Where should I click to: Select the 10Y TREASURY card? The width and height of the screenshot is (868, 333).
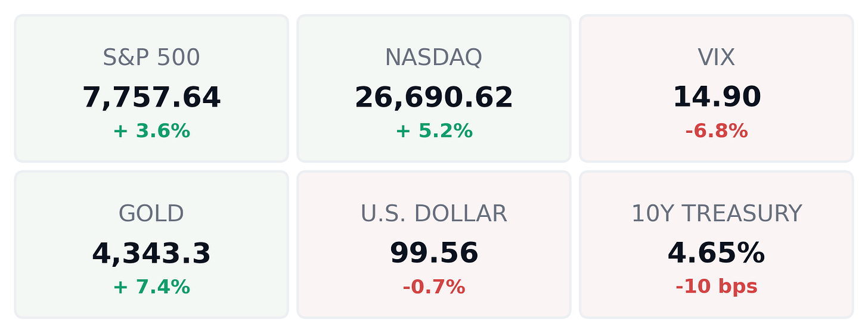point(717,244)
